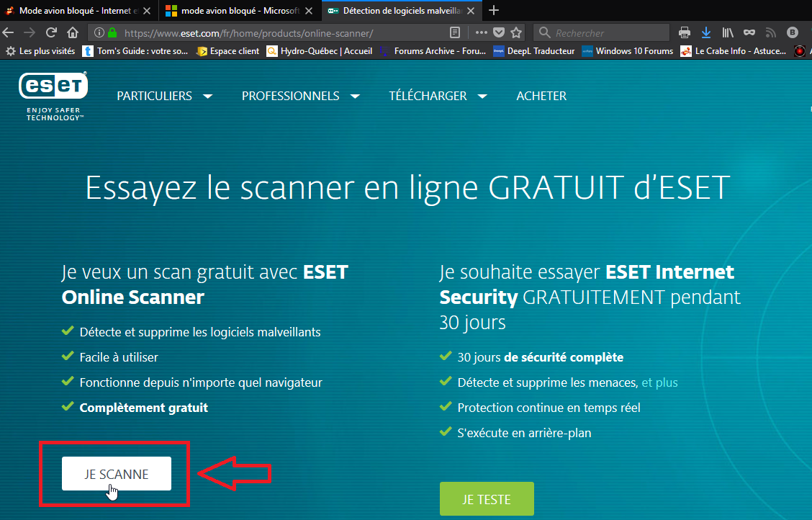812x520 pixels.
Task: Expand the PROFESSIONNELS menu
Action: 300,96
